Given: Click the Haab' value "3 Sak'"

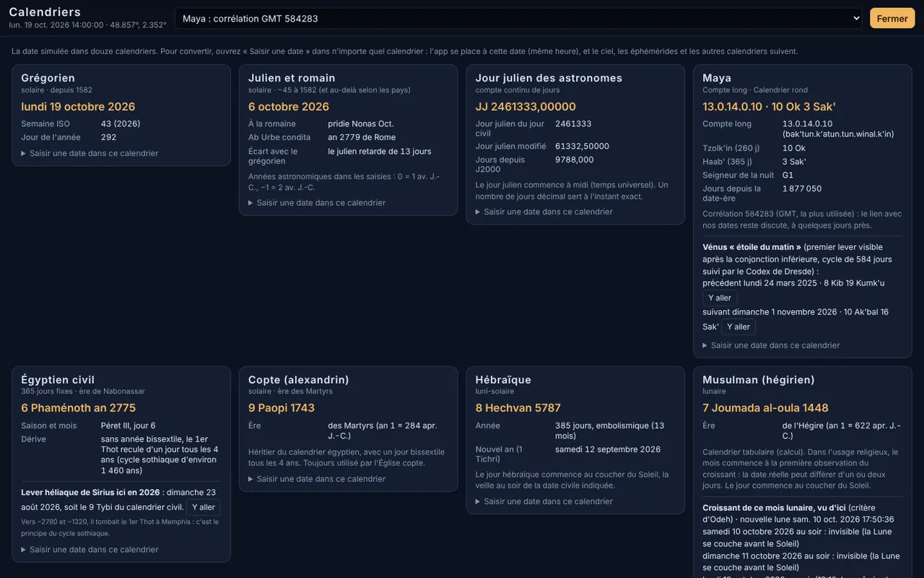Looking at the screenshot, I should click(x=795, y=162).
